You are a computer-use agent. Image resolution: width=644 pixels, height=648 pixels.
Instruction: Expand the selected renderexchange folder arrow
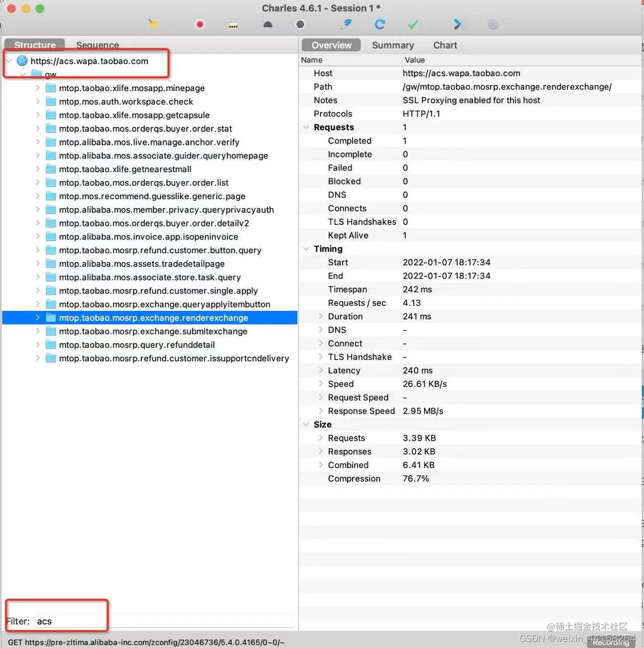coord(38,317)
